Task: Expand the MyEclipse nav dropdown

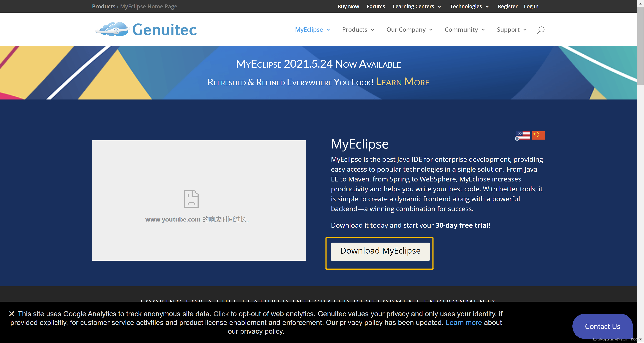Action: tap(312, 30)
